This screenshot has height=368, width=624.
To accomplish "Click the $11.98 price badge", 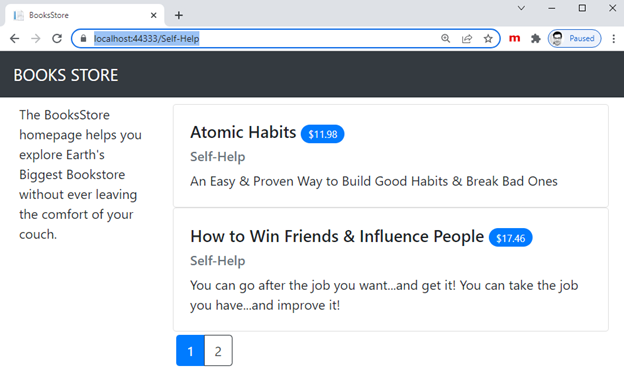I will [322, 134].
